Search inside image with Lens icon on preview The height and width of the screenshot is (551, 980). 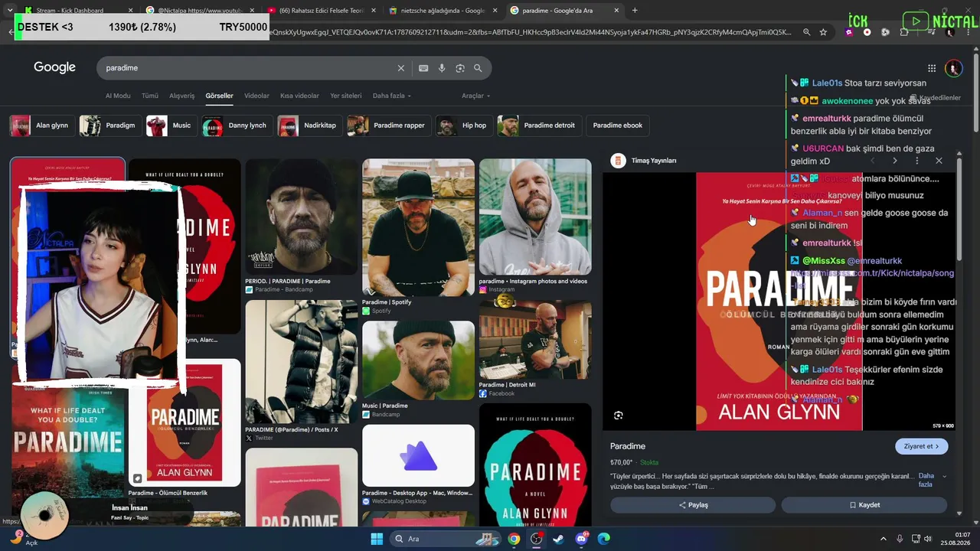coord(619,416)
